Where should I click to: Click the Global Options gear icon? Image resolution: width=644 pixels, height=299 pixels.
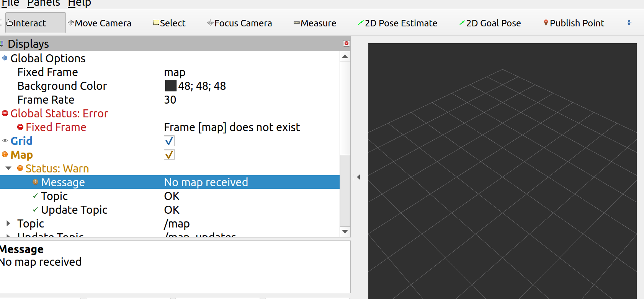click(5, 58)
